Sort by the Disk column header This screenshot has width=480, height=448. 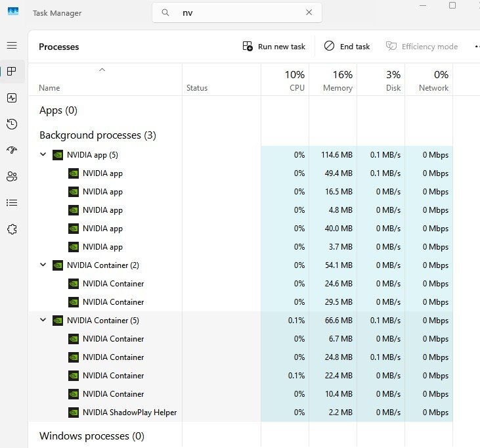click(x=381, y=79)
